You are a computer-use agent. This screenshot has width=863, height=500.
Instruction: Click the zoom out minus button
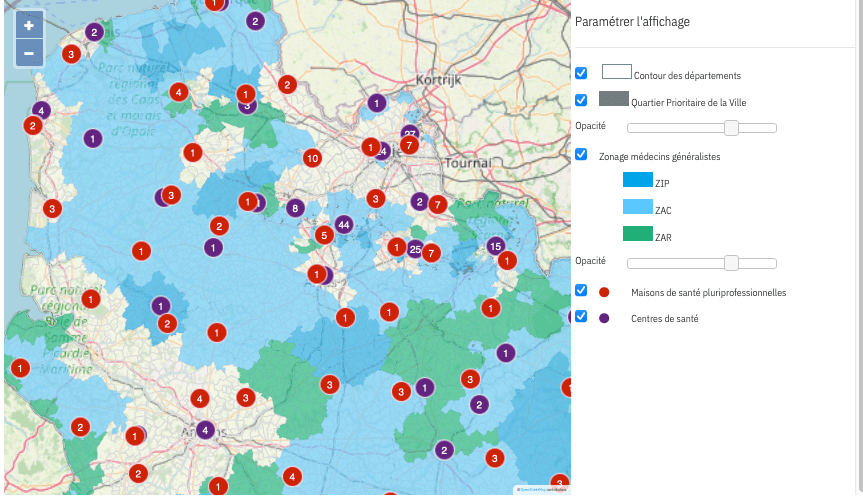29,53
